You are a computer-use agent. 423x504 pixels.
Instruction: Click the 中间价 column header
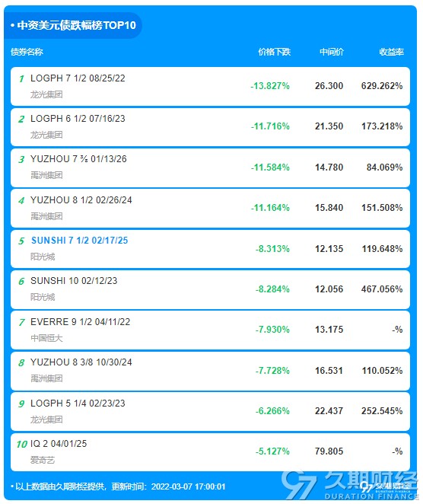332,52
